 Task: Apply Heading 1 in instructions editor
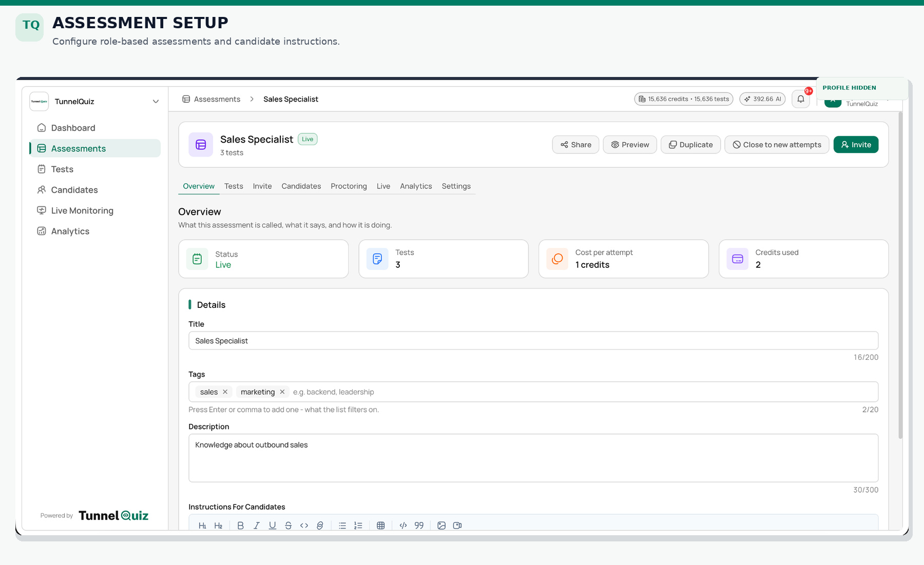point(202,525)
